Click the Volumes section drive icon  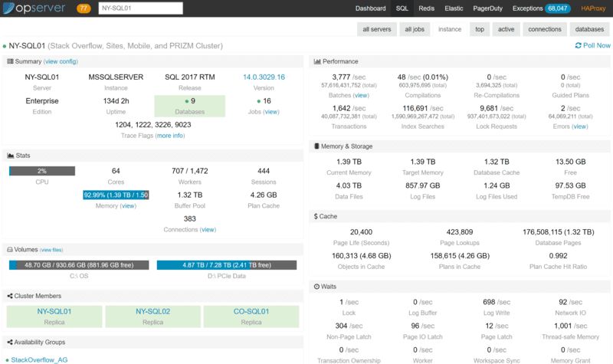tap(10, 250)
